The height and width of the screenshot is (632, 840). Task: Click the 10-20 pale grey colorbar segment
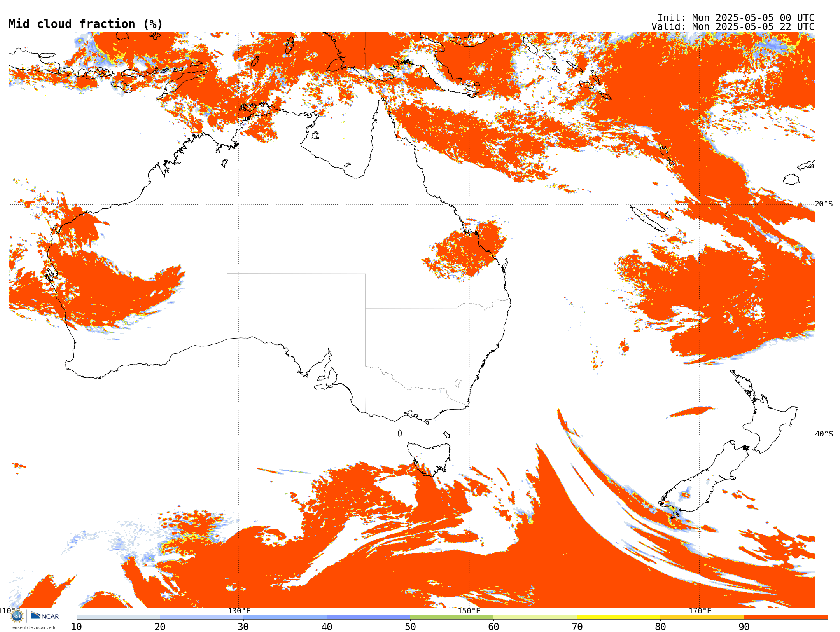pos(118,617)
